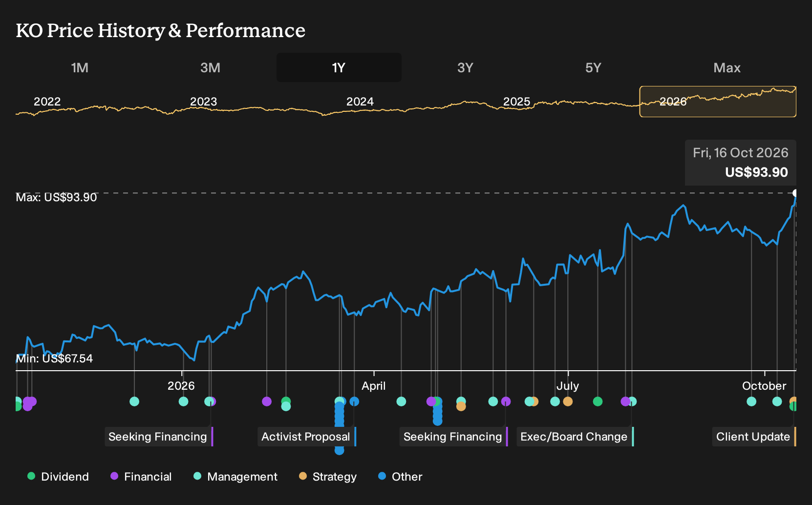This screenshot has width=812, height=505.
Task: Click the green Dividend dot after July
Action: pos(598,401)
